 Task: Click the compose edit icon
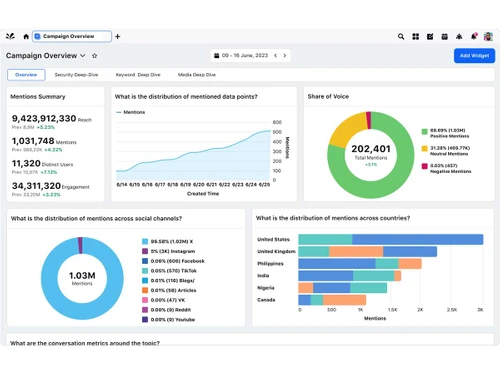[x=430, y=36]
